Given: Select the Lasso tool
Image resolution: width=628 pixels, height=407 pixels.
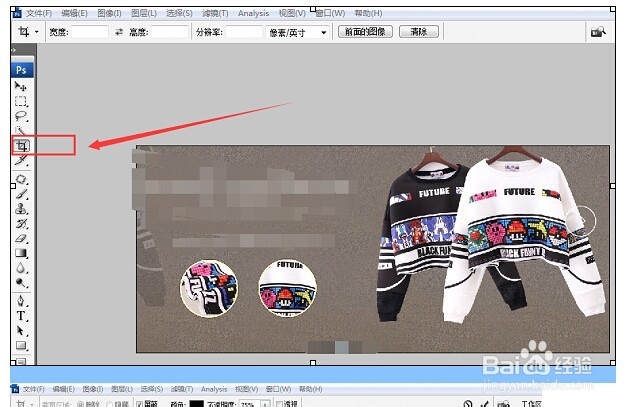Looking at the screenshot, I should pyautogui.click(x=20, y=116).
